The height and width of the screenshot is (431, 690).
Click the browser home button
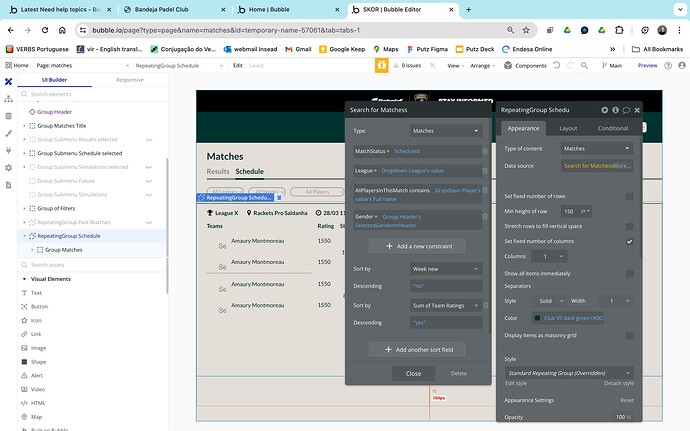[x=62, y=30]
